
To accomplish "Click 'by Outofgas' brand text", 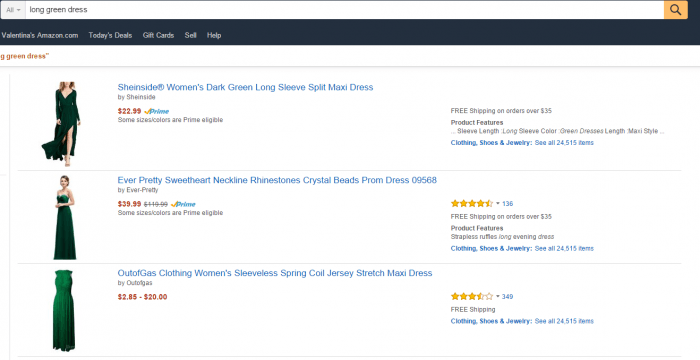I will (135, 283).
